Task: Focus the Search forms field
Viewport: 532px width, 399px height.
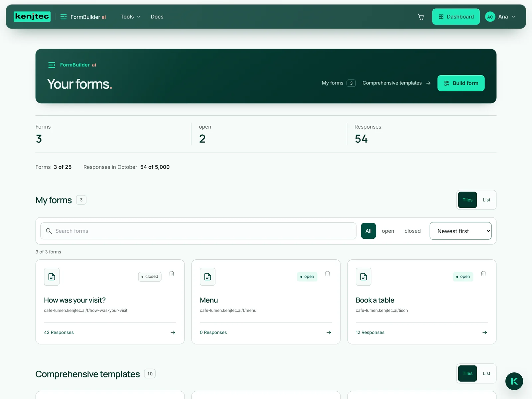Action: tap(198, 231)
